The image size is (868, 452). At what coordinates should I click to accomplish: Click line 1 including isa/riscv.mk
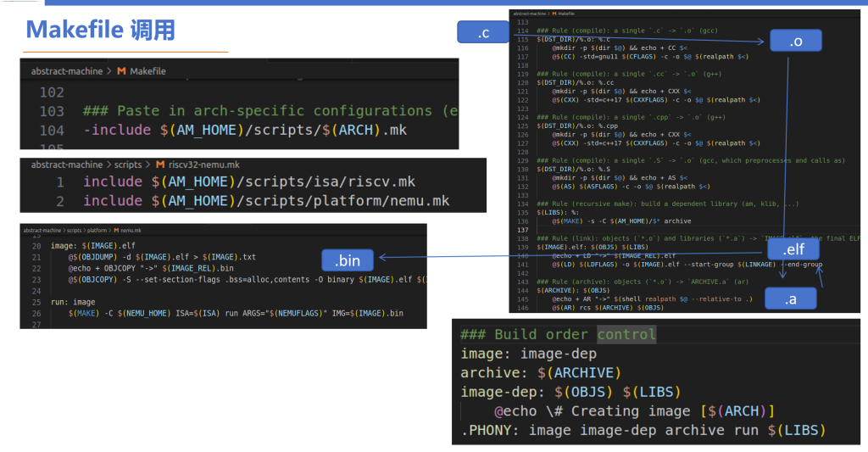pos(249,181)
